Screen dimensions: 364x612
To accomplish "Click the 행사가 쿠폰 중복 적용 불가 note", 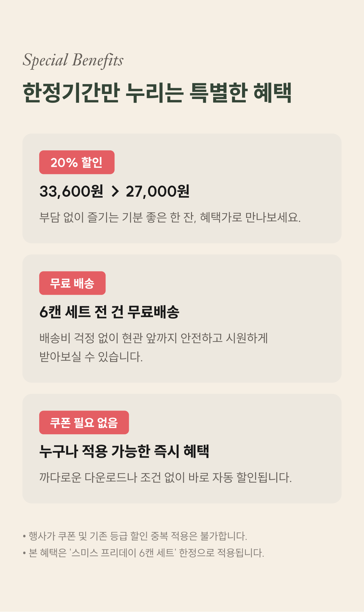I will pos(138,536).
